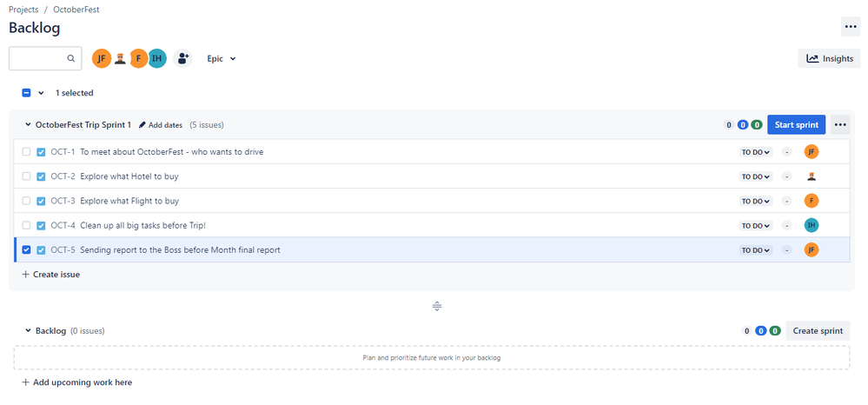This screenshot has width=868, height=405.
Task: Click the task type icon of OCT-4
Action: coord(41,225)
